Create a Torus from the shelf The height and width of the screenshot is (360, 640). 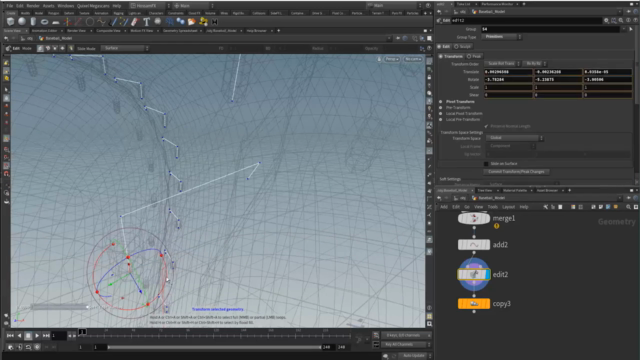point(44,22)
